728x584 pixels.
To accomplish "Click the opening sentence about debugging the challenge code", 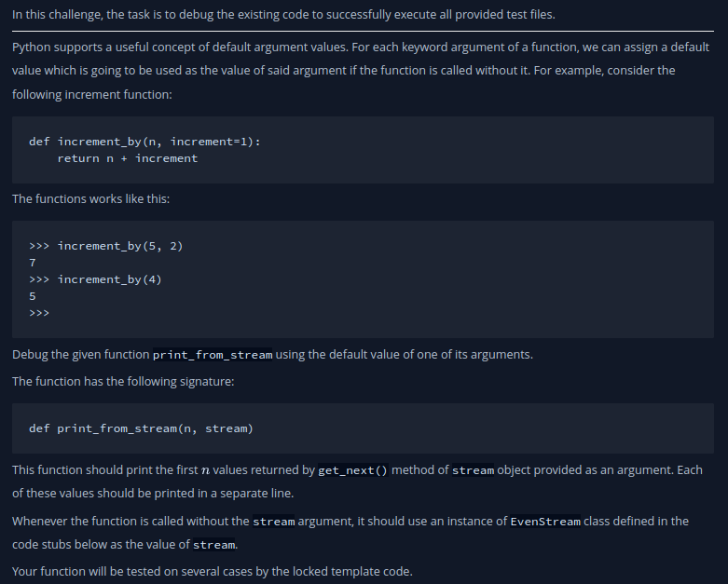I will (x=283, y=14).
